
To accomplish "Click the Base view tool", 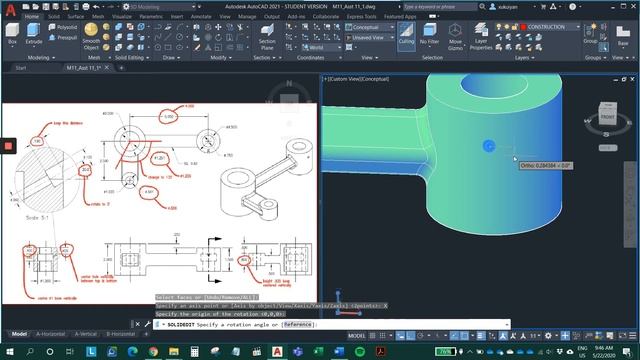I will click(x=623, y=36).
